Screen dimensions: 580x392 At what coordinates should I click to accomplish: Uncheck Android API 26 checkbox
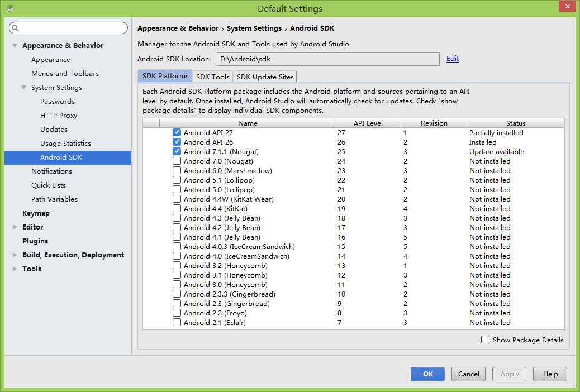click(177, 142)
